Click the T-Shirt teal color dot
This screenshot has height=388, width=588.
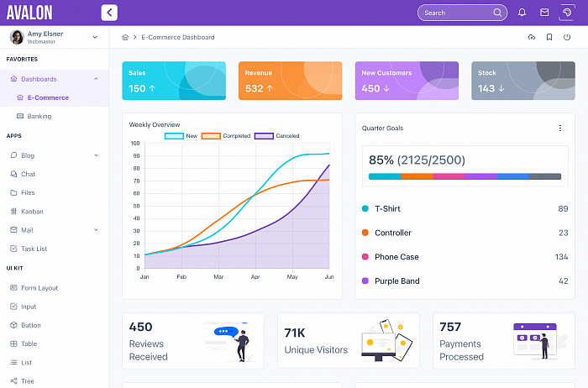365,208
